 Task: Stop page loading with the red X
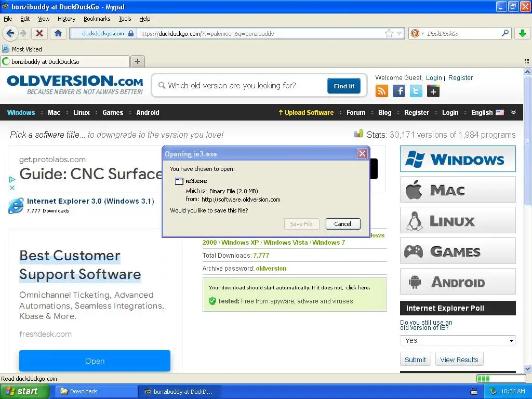(39, 33)
